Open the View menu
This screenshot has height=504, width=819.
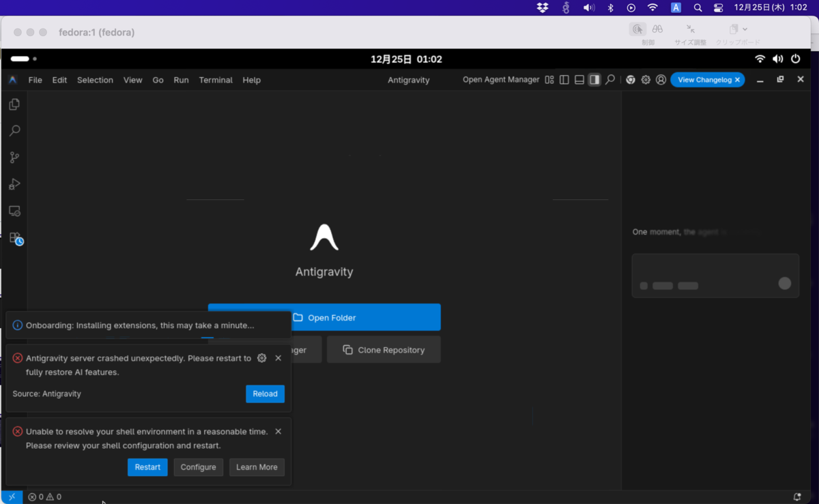click(133, 80)
